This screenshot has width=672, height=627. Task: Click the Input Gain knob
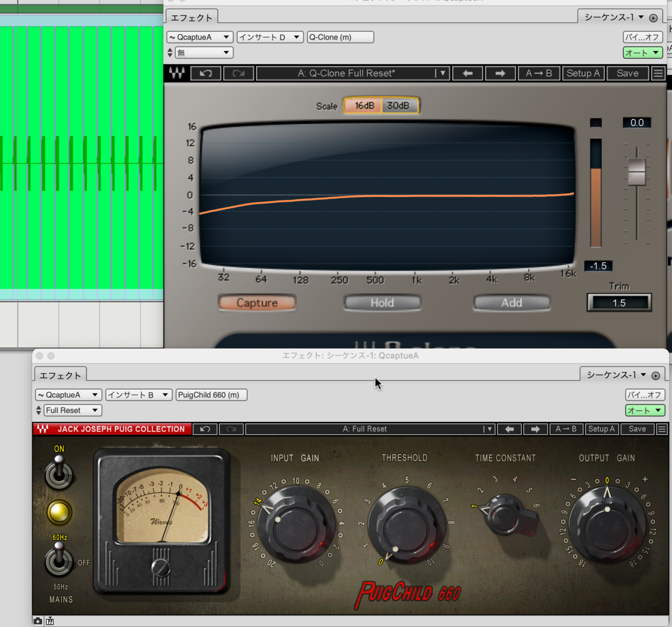[297, 526]
